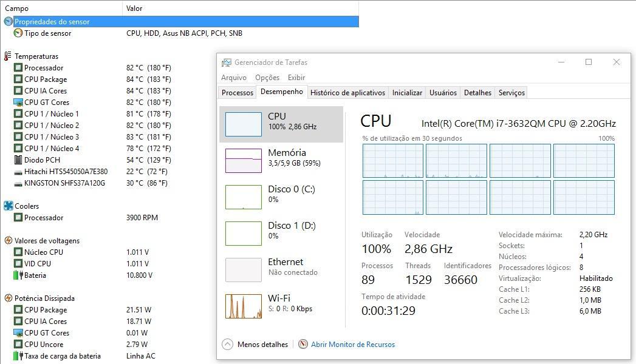This screenshot has height=364, width=636.
Task: Click the Abrir Monitor de Recursos icon
Action: pyautogui.click(x=303, y=344)
